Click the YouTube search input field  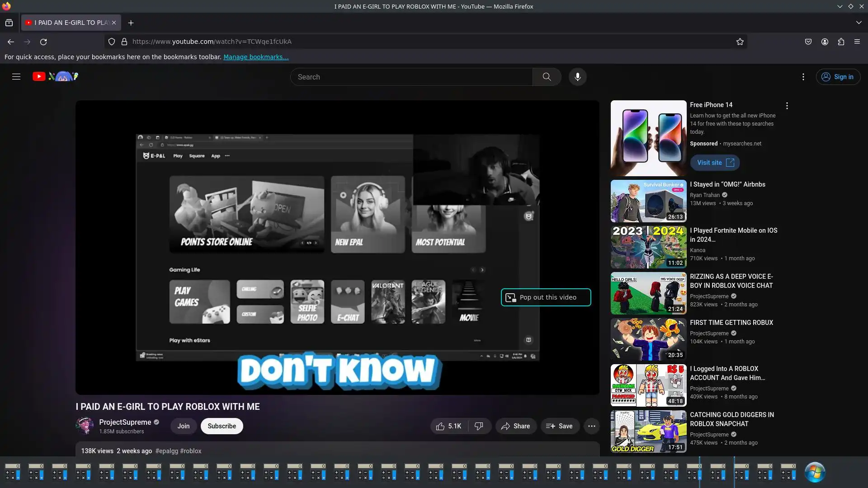coord(411,77)
